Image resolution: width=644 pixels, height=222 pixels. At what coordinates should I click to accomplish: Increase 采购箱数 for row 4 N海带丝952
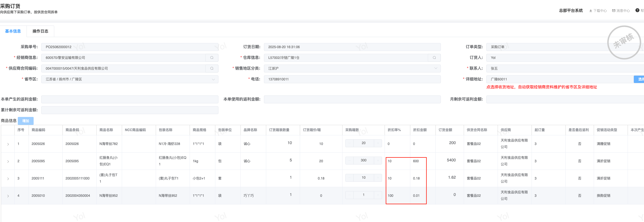[x=378, y=195]
